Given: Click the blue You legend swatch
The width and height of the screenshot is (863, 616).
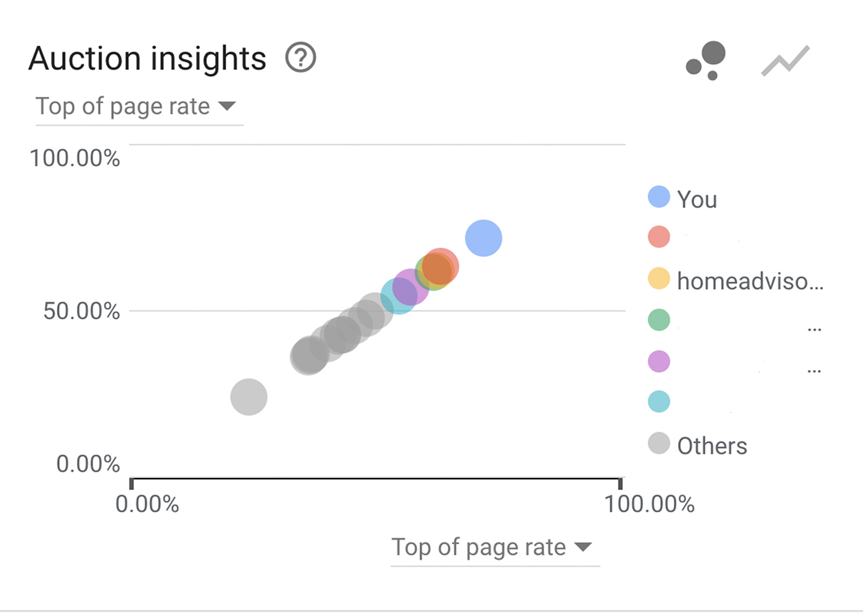Looking at the screenshot, I should (x=659, y=197).
